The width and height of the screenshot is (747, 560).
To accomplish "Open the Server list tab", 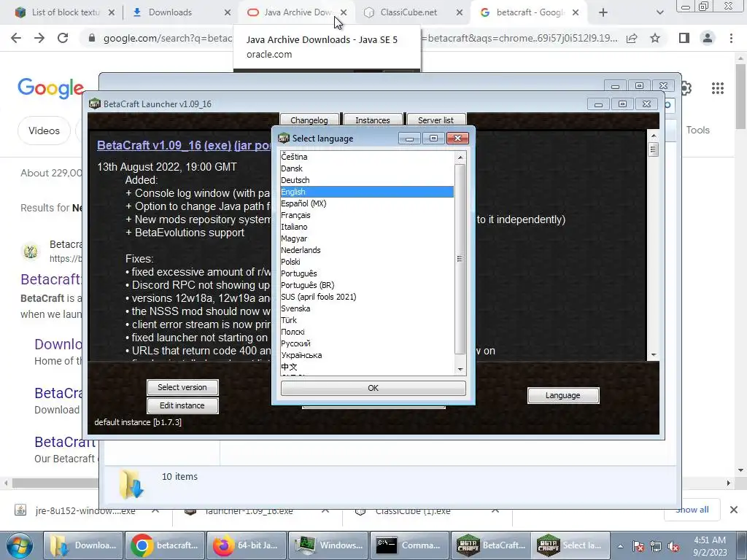I will pyautogui.click(x=436, y=120).
